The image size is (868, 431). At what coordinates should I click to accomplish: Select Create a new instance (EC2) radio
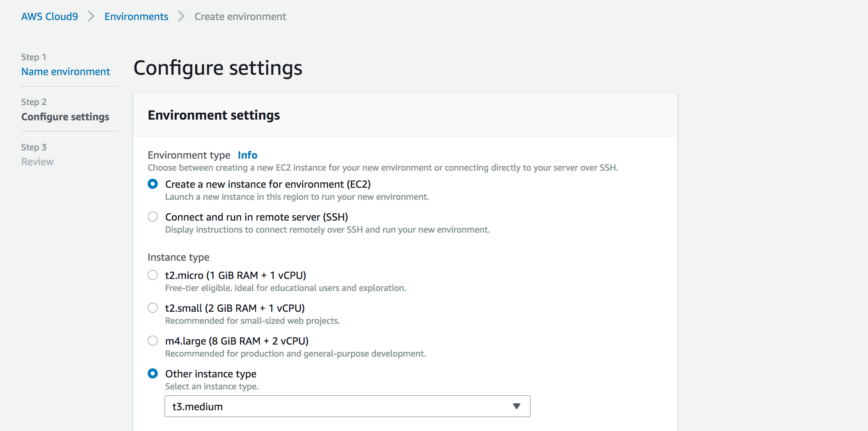pyautogui.click(x=153, y=184)
